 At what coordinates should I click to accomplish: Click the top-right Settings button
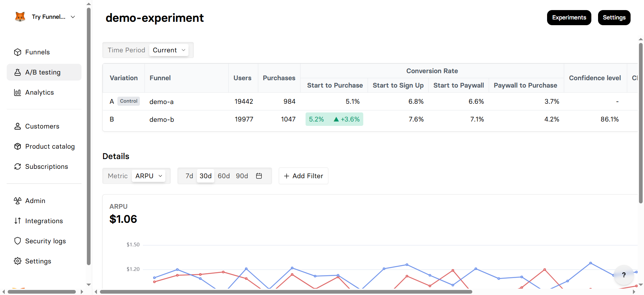coord(614,17)
